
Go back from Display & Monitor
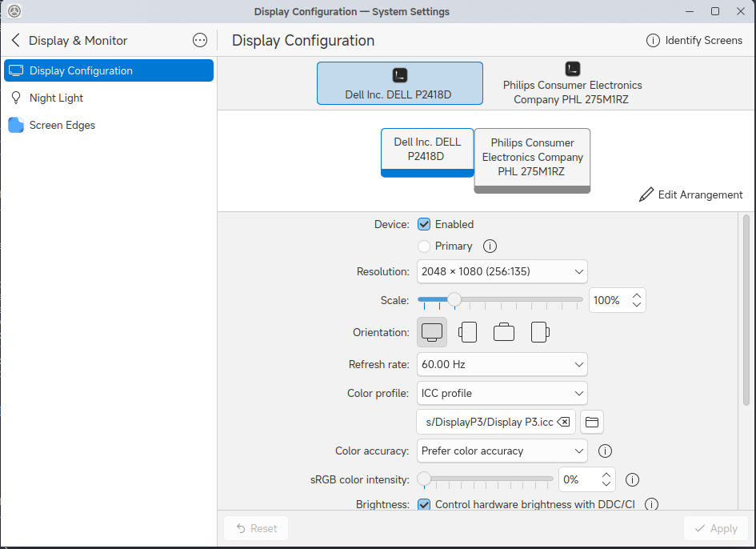(x=15, y=40)
